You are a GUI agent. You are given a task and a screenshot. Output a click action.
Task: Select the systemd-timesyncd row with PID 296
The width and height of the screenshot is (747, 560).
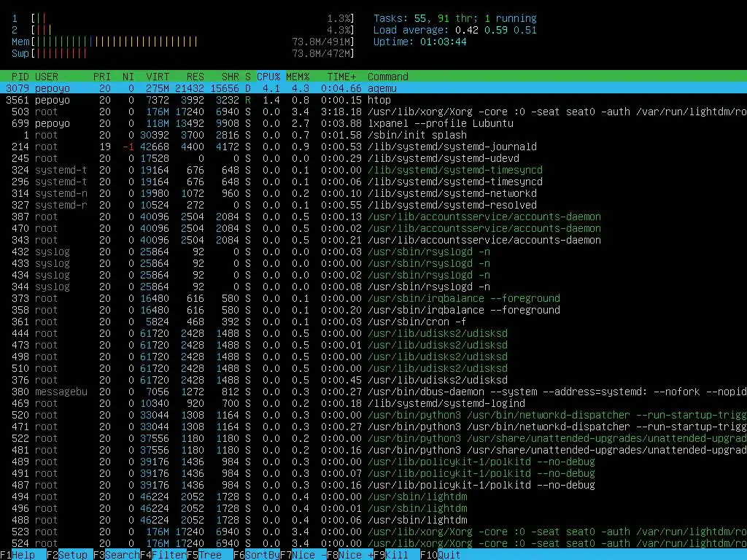(373, 182)
